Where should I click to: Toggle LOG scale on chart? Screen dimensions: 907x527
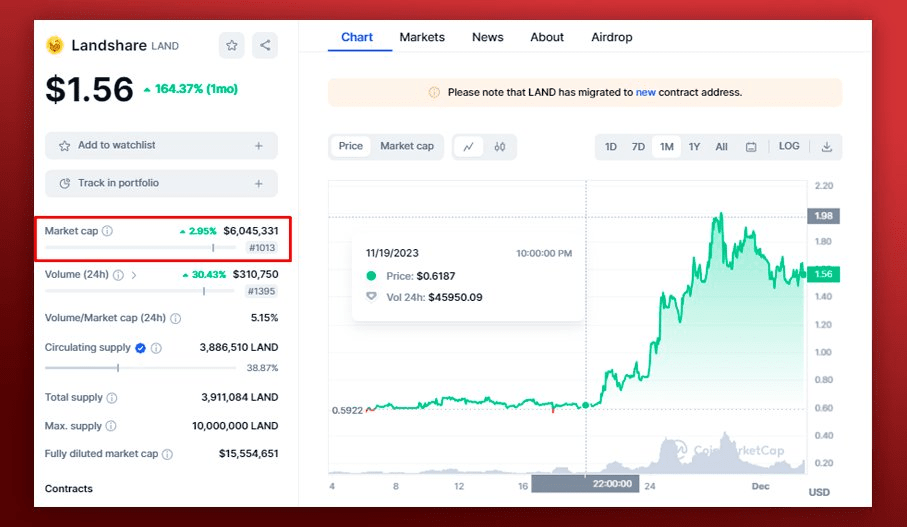tap(789, 146)
